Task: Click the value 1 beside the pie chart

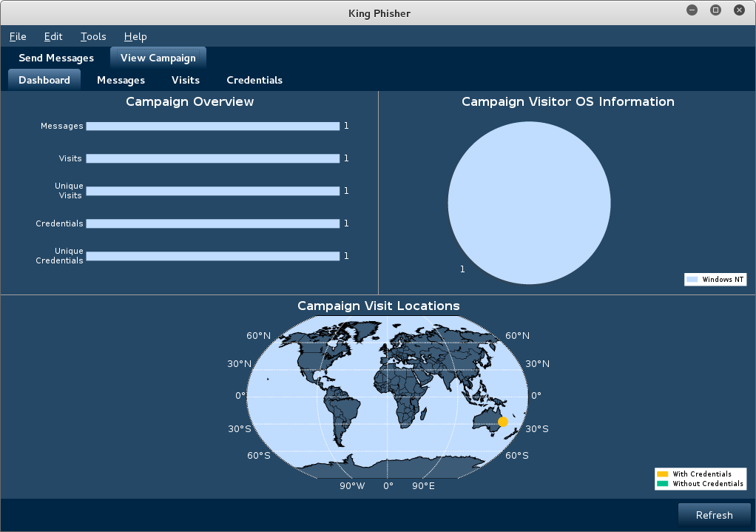Action: pyautogui.click(x=462, y=269)
